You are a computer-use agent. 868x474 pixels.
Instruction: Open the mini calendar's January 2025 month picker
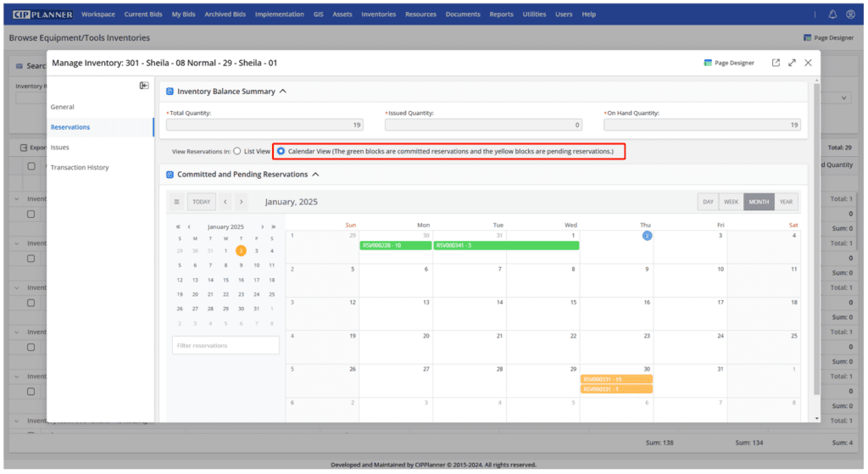click(x=225, y=227)
